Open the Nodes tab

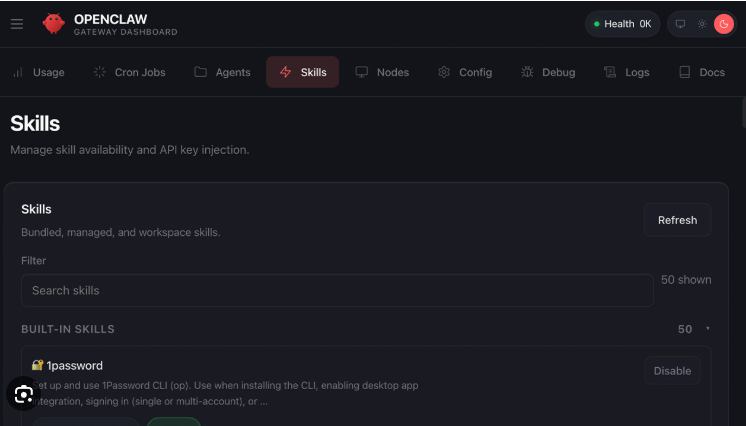pos(382,72)
